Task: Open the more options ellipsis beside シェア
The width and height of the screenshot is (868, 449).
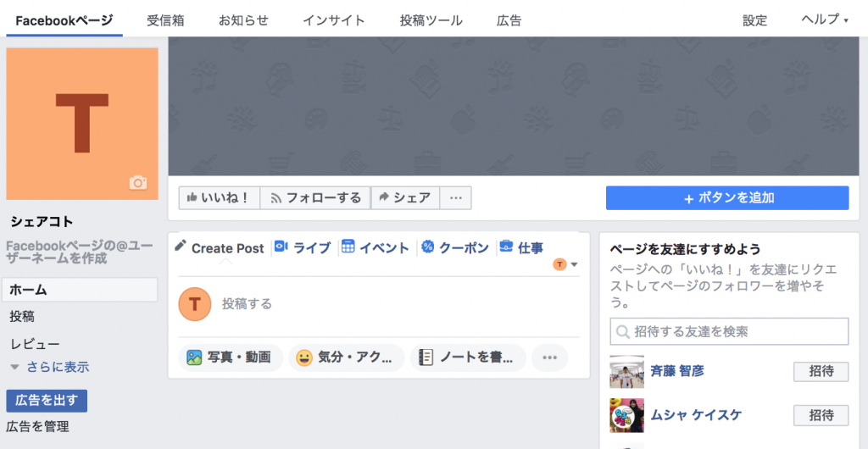Action: 455,198
